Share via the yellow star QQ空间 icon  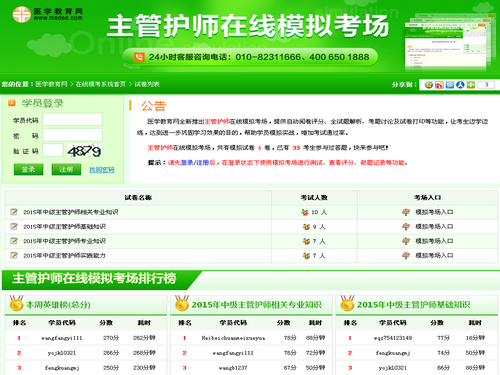(429, 85)
